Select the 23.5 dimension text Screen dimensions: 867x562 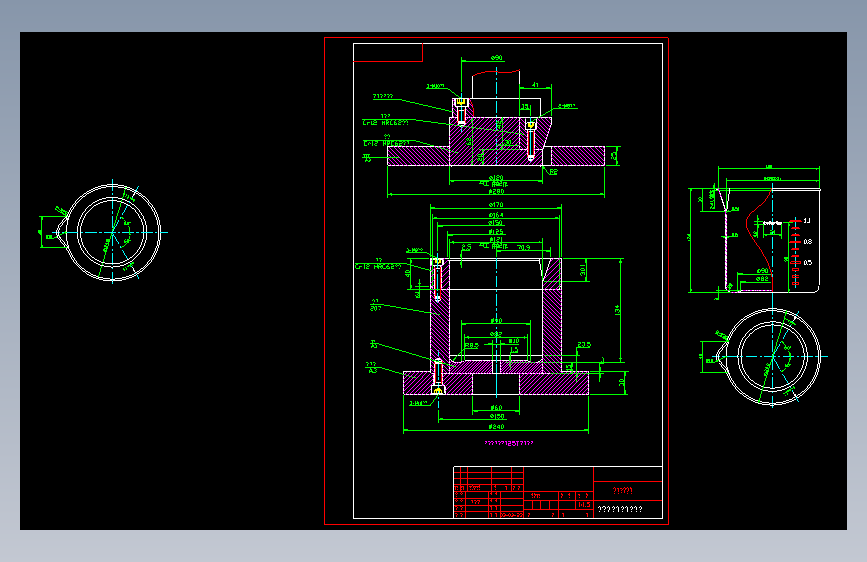tap(584, 345)
